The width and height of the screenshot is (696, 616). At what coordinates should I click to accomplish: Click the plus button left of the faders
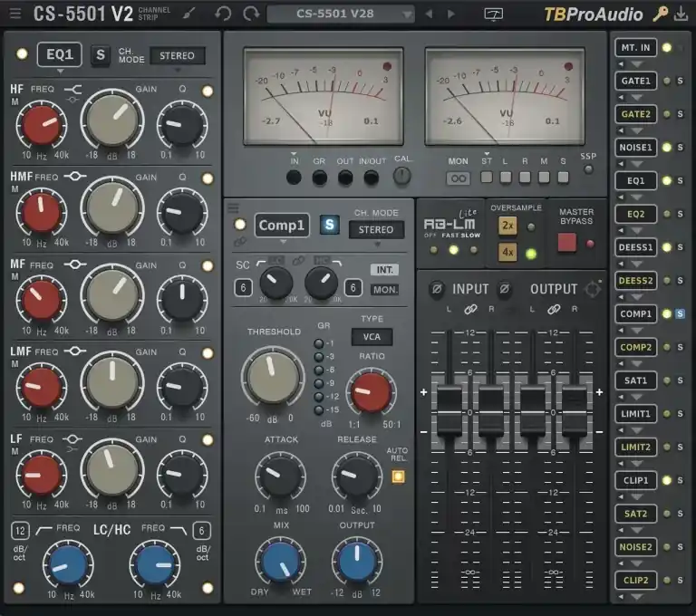[424, 392]
